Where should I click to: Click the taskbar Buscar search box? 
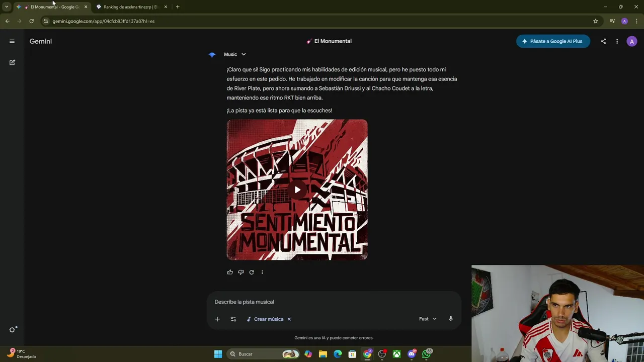[x=263, y=354]
